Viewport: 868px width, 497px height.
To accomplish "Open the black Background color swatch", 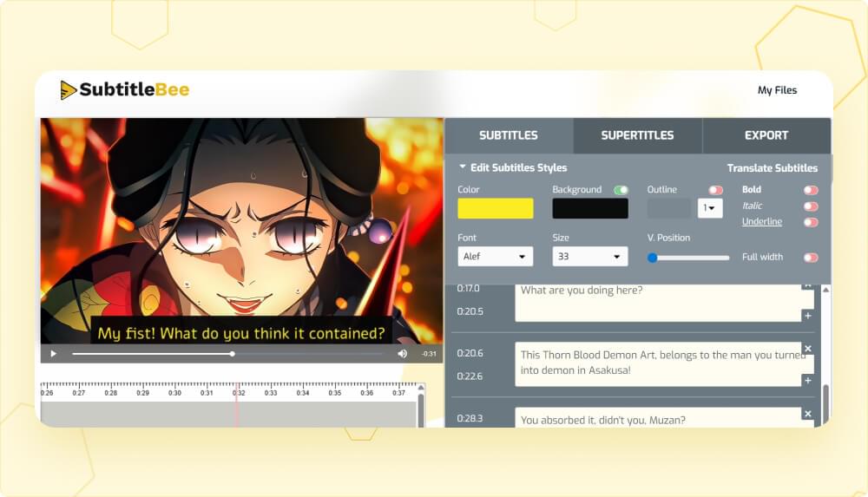I will pyautogui.click(x=590, y=209).
